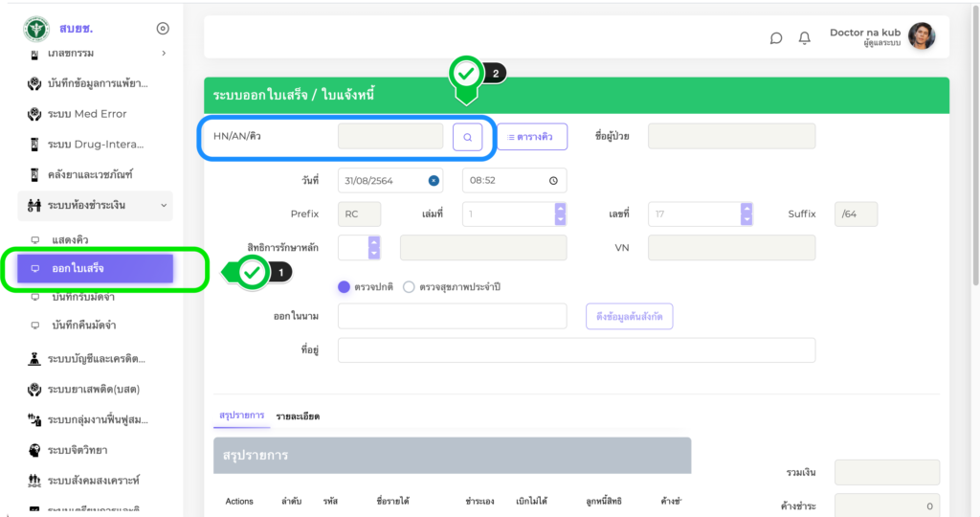980x517 pixels.
Task: Open the chat message icon in header
Action: 776,38
